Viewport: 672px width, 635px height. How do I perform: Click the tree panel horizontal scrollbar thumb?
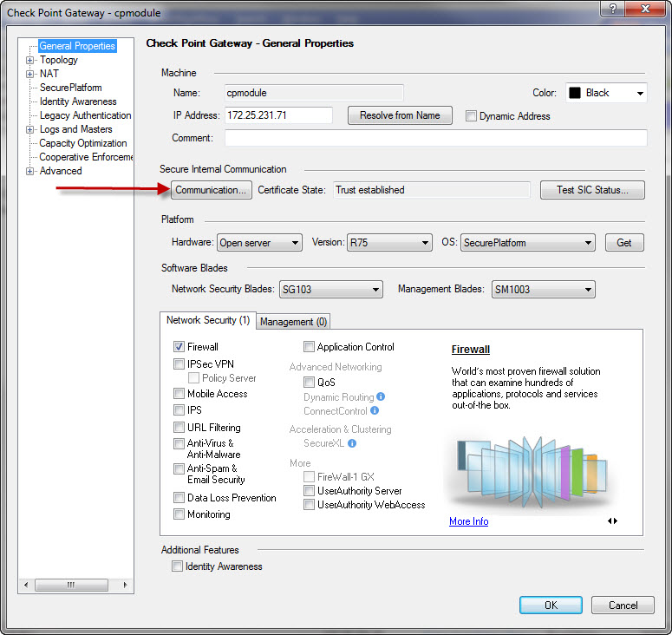coord(71,585)
